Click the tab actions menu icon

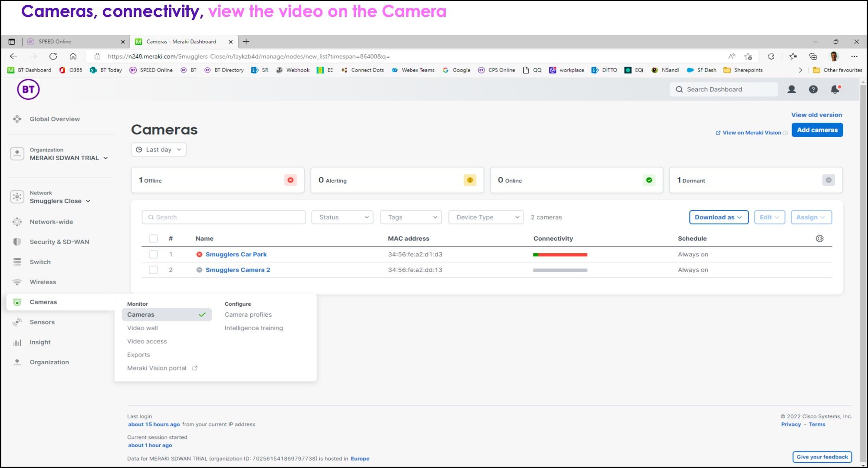tap(12, 42)
